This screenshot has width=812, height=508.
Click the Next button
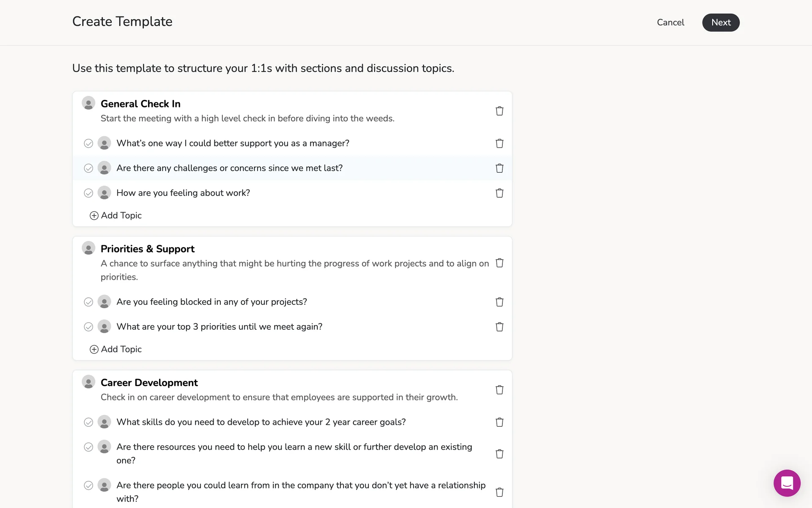(721, 22)
